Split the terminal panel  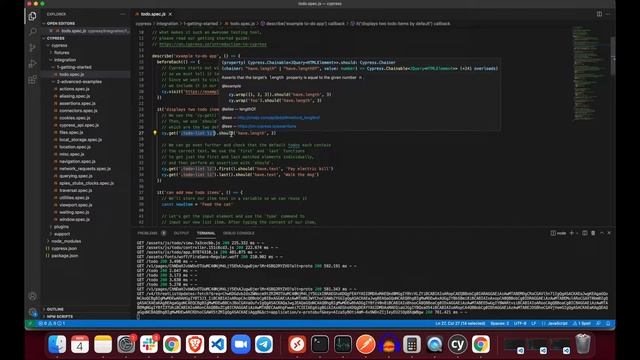584,233
